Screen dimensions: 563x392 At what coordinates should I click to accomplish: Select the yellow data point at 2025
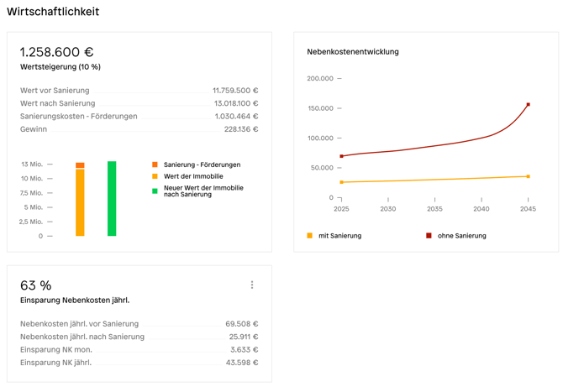pos(341,182)
